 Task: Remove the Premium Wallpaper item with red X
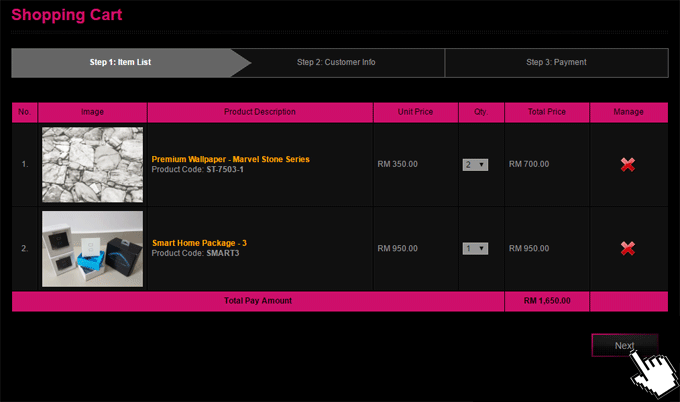tap(628, 164)
